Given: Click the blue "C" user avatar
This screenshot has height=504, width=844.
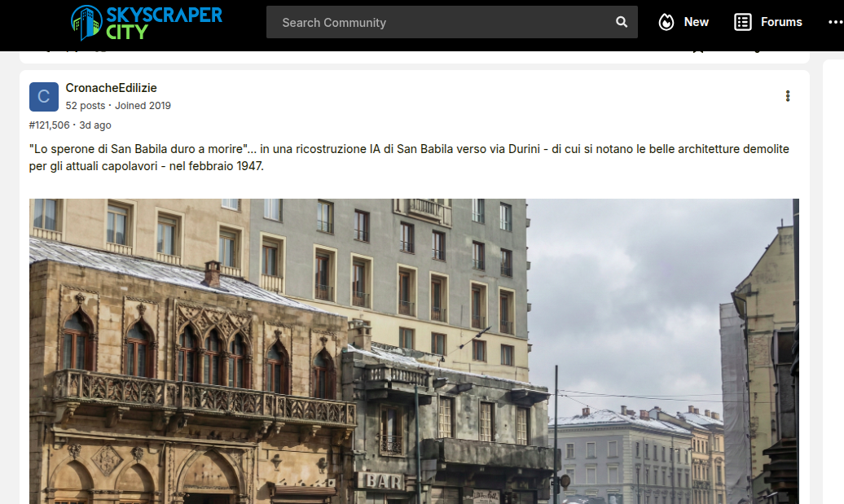Looking at the screenshot, I should click(x=44, y=97).
